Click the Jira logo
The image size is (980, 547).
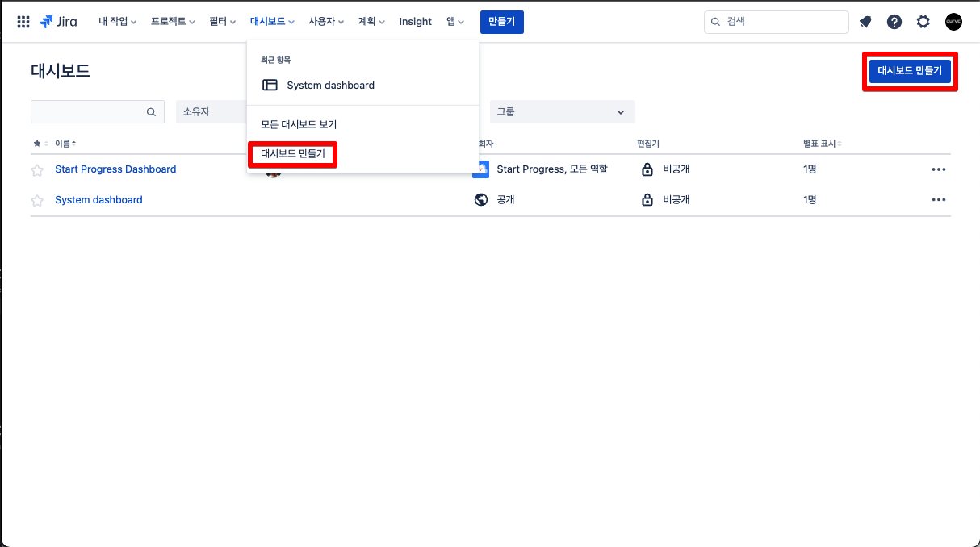58,22
